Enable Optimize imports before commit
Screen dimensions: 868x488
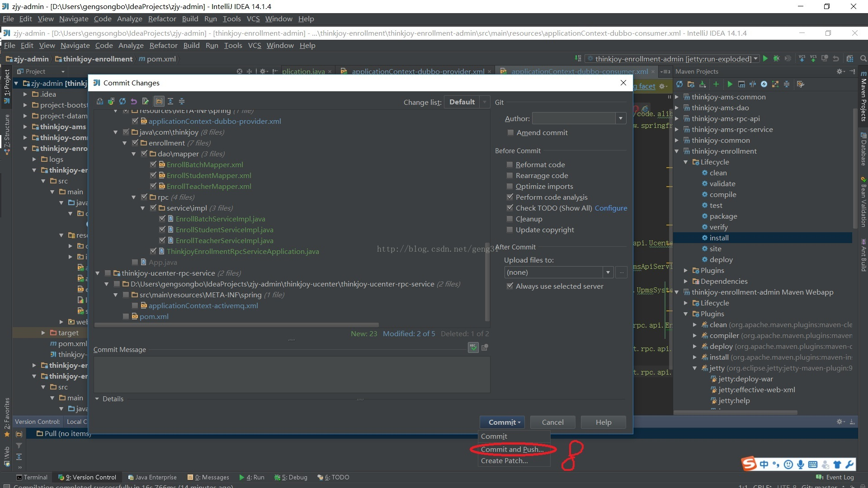point(509,186)
